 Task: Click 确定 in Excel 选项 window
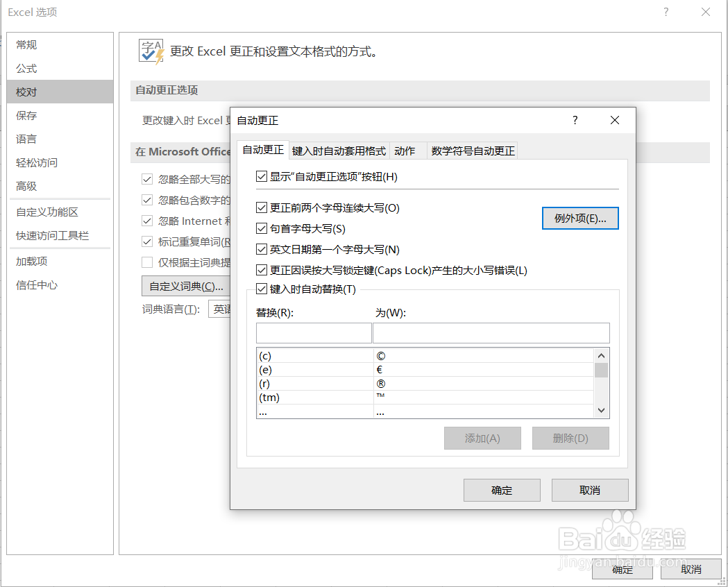click(x=623, y=570)
